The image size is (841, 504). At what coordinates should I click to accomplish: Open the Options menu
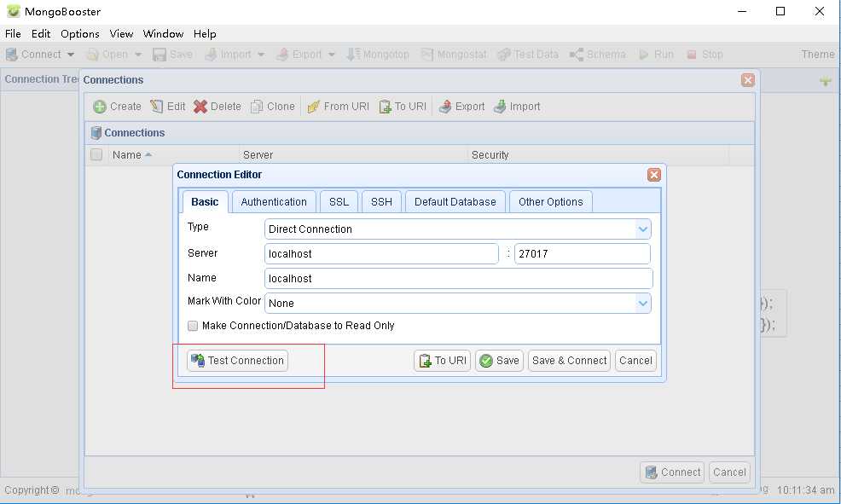[80, 34]
